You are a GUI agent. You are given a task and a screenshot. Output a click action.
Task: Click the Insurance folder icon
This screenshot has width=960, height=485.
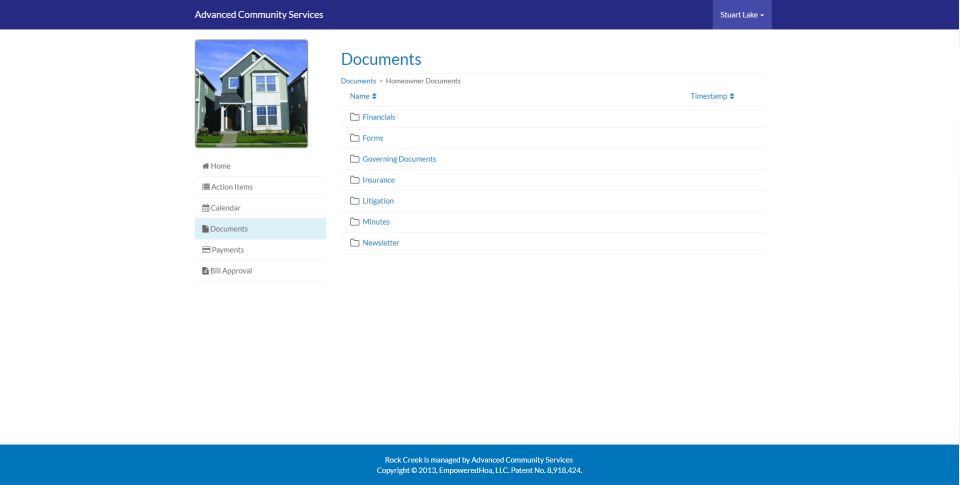click(x=354, y=180)
